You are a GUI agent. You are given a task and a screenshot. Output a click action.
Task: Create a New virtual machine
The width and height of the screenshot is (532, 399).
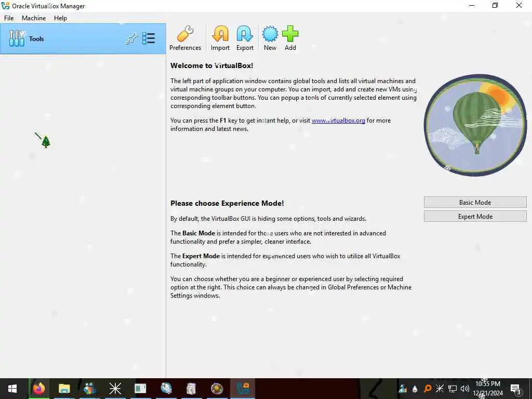(x=270, y=38)
